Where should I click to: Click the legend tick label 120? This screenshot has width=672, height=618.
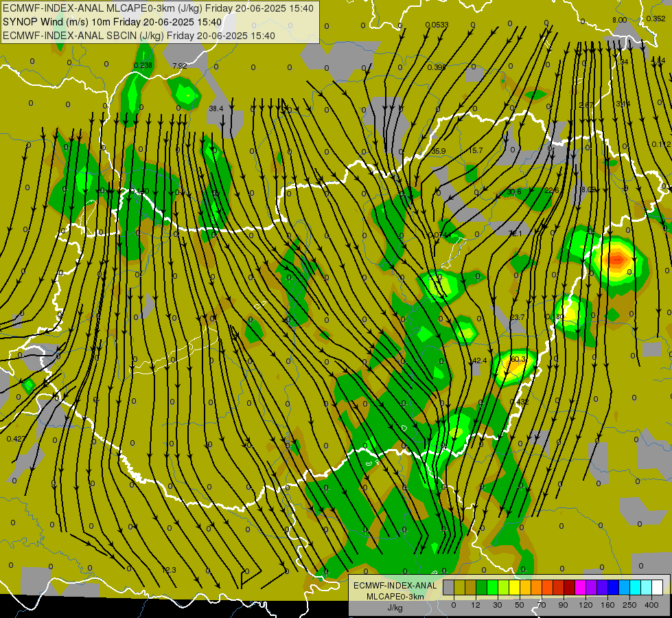point(586,605)
